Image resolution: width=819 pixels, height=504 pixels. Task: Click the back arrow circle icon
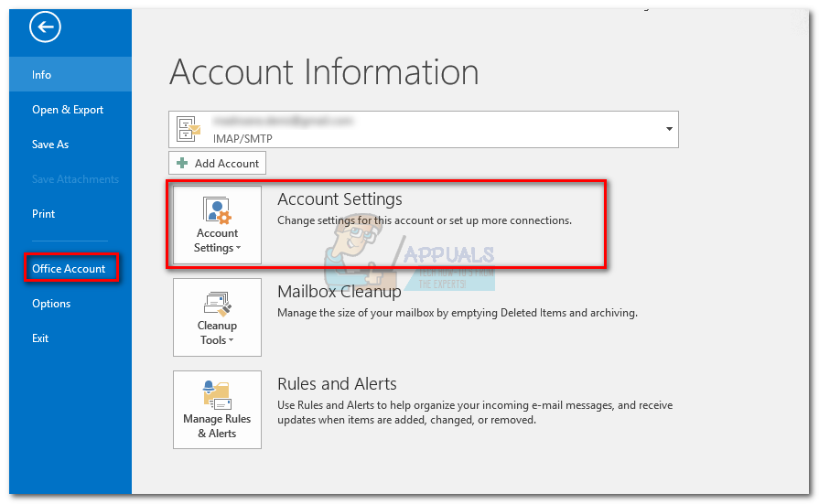[x=45, y=27]
